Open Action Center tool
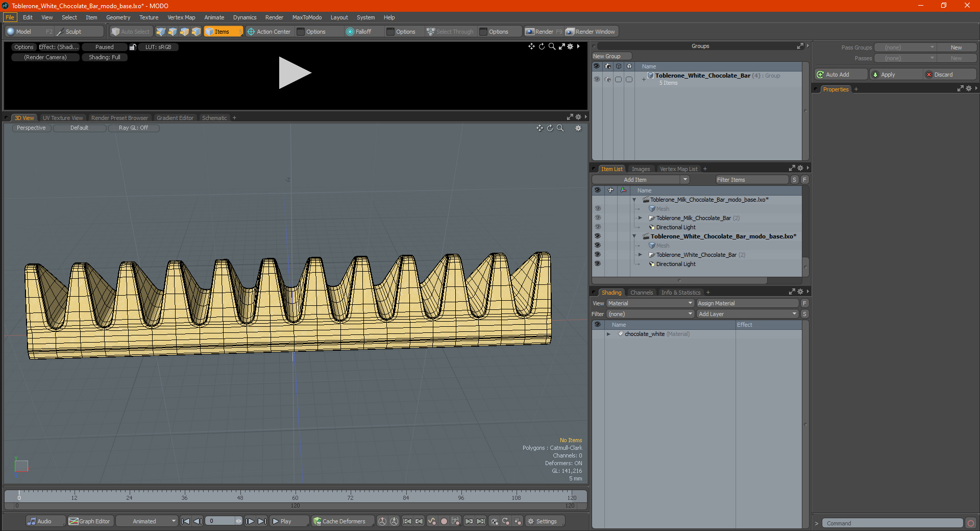Viewport: 980px width, 531px height. pos(269,32)
